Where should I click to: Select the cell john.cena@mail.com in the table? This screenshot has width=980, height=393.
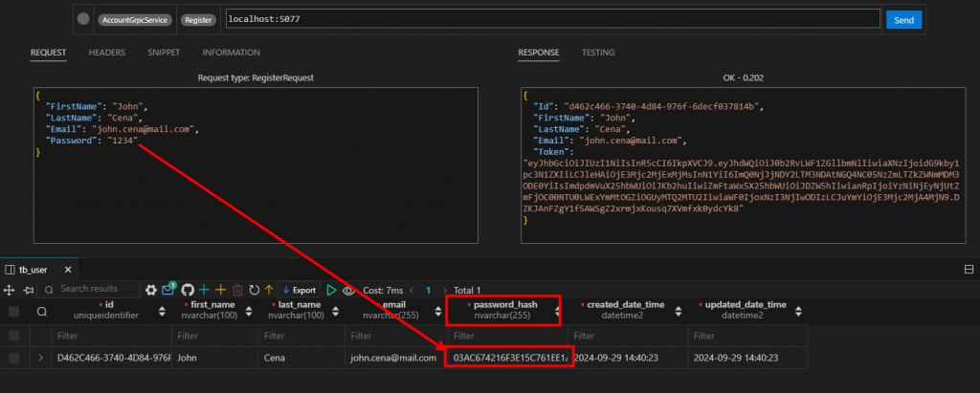[394, 358]
